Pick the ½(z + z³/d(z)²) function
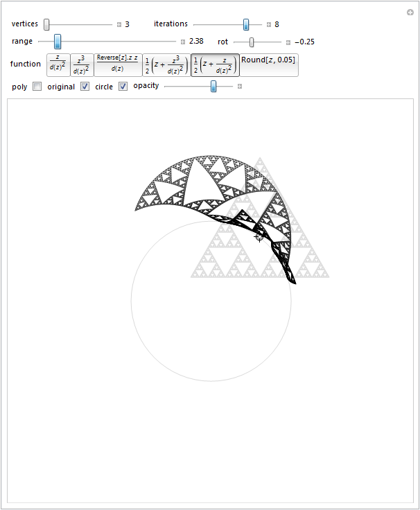The height and width of the screenshot is (510, 420). coord(166,64)
